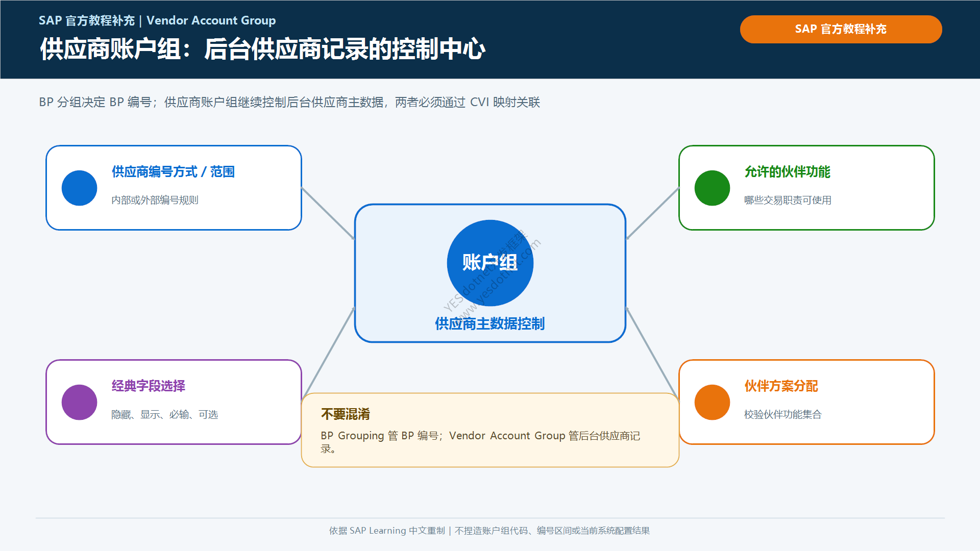Click the Vendor Account Group breadcrumb text
The width and height of the screenshot is (980, 551).
tap(211, 20)
